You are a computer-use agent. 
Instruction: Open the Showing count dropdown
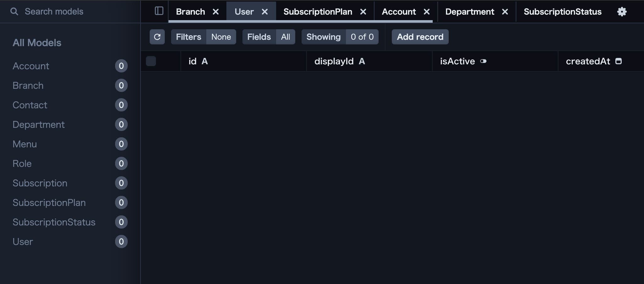point(340,37)
